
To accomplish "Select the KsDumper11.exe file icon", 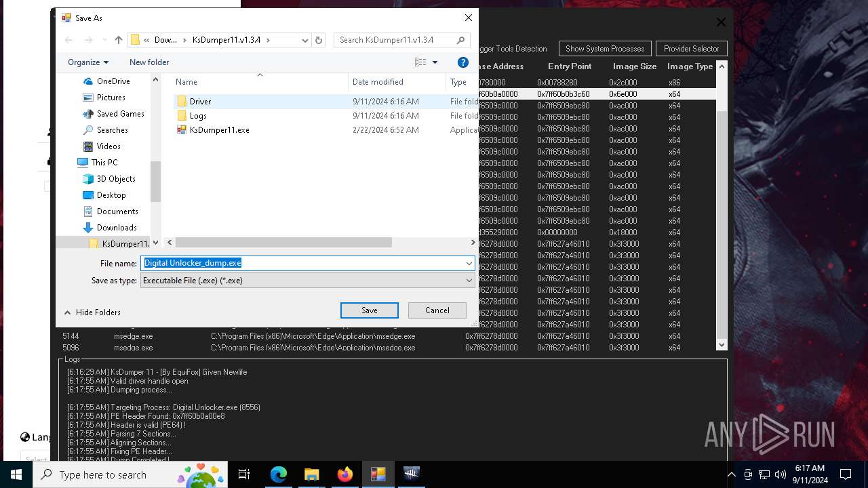I will point(182,130).
